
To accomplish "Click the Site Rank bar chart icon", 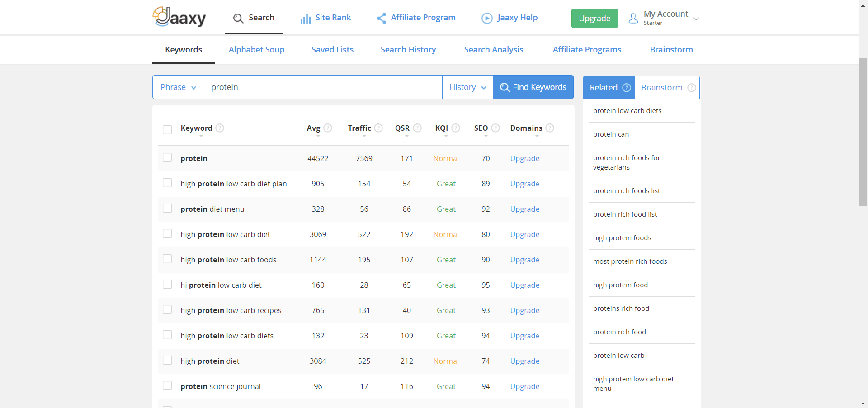I will tap(306, 18).
